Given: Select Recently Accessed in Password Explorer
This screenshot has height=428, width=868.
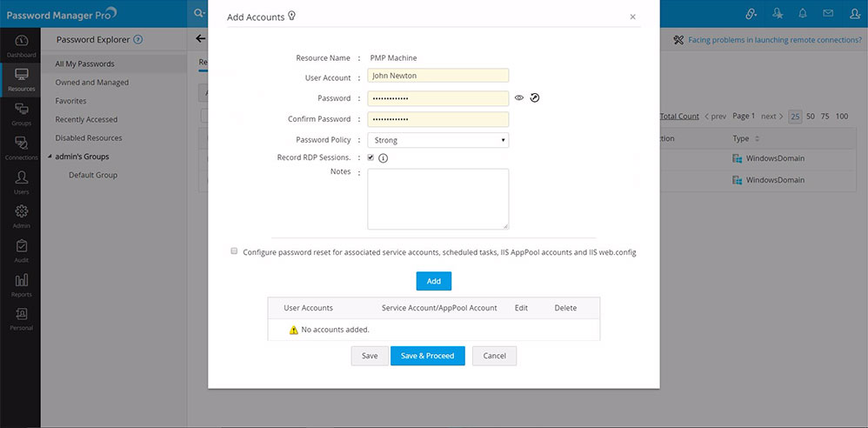Looking at the screenshot, I should (86, 119).
